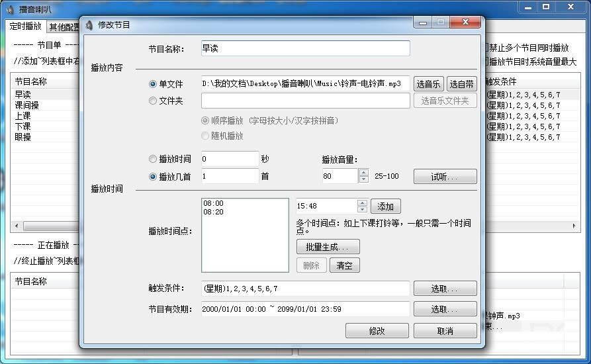591x364 pixels.
Task: Click the speaker icon in dialog title bar
Action: 89,25
